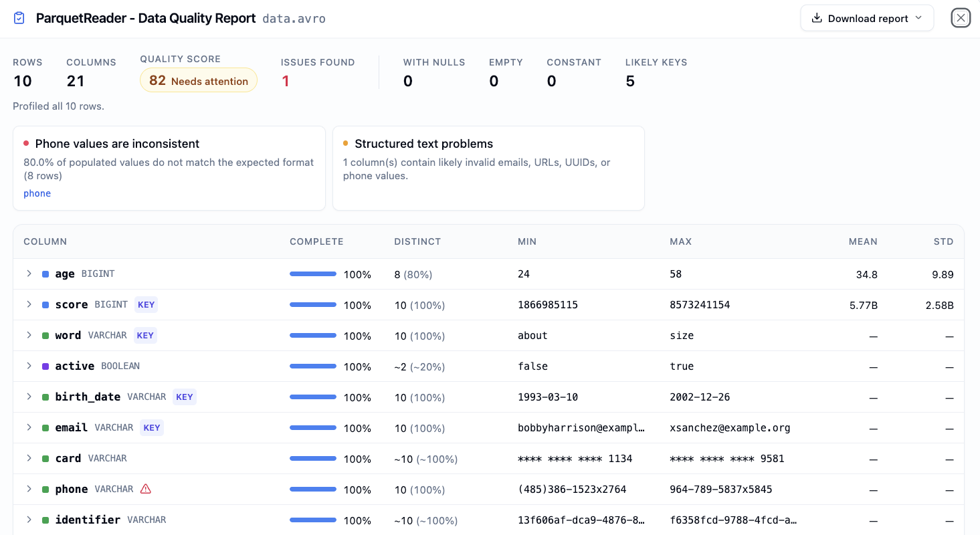The image size is (980, 535).
Task: Click the green type square for email
Action: pyautogui.click(x=45, y=428)
